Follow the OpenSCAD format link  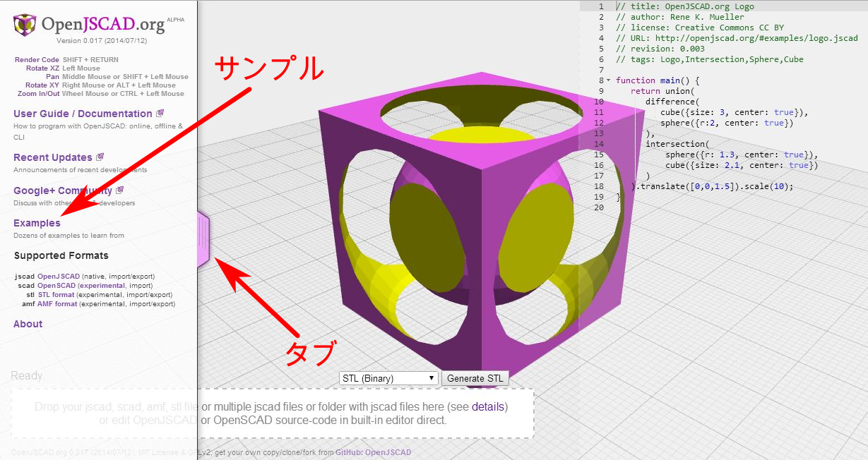(x=57, y=286)
